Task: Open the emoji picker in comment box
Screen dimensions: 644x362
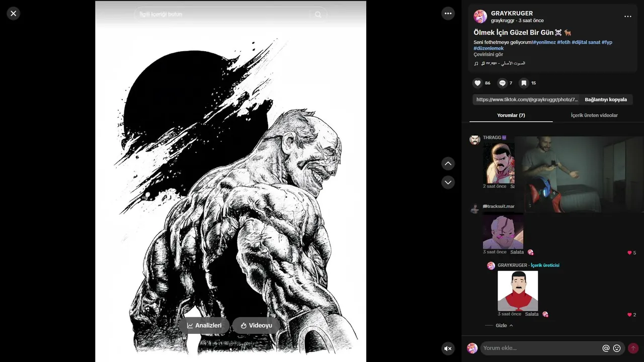Action: point(617,348)
